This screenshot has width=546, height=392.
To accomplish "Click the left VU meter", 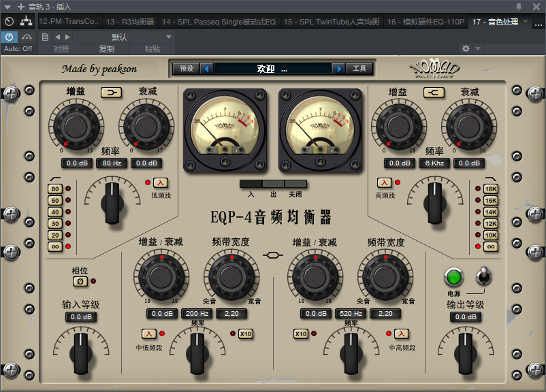I will click(225, 130).
